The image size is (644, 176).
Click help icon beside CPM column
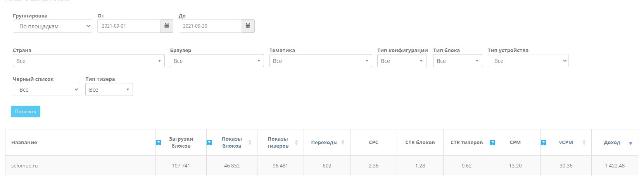tap(492, 143)
